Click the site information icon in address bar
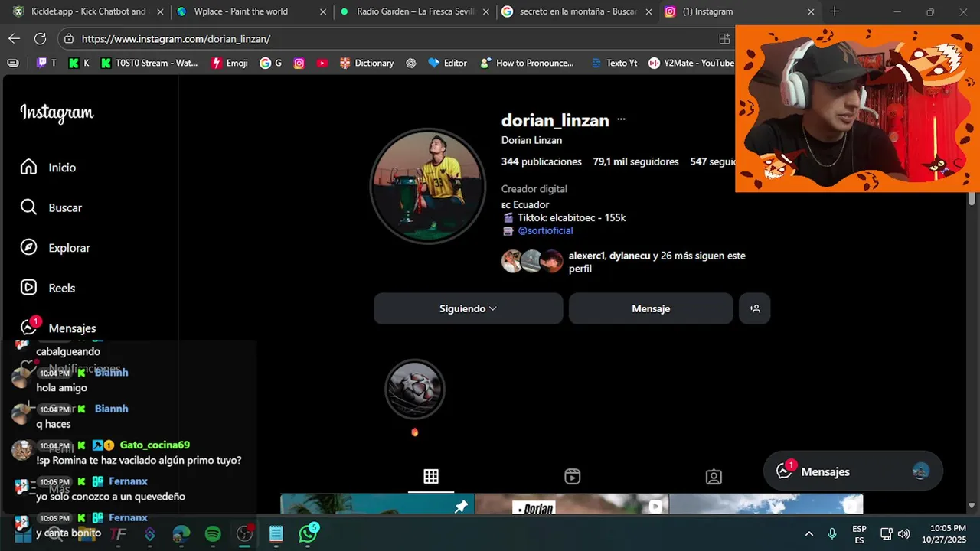The width and height of the screenshot is (980, 551). [69, 38]
